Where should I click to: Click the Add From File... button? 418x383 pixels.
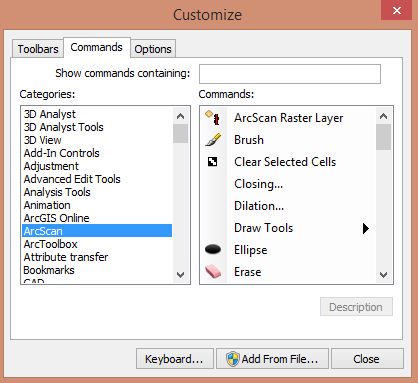[x=272, y=359]
